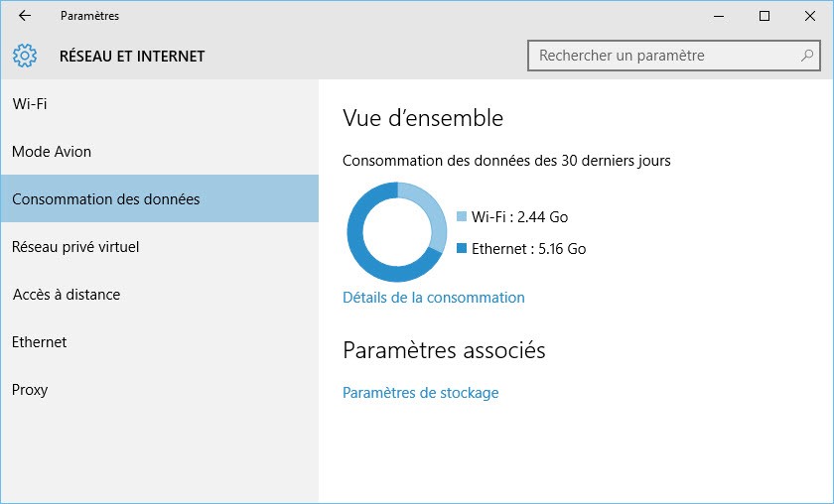Open the Wi-Fi settings section
The height and width of the screenshot is (504, 834).
point(30,104)
